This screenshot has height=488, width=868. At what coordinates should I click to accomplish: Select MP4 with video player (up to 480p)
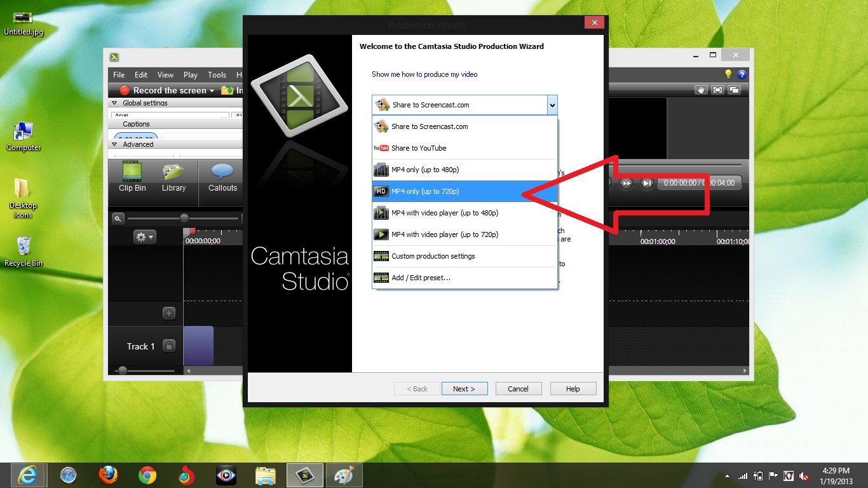[465, 213]
